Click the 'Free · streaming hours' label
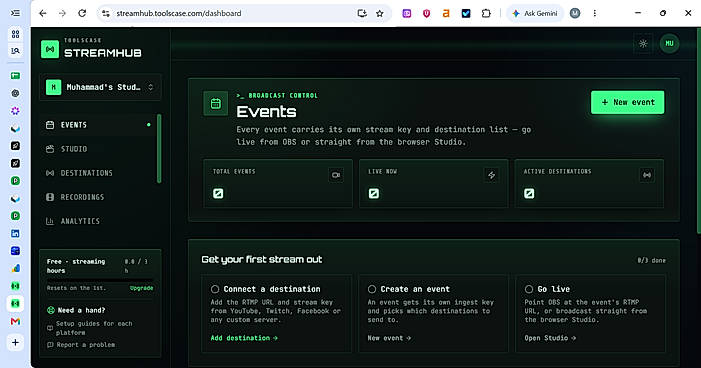 76,266
